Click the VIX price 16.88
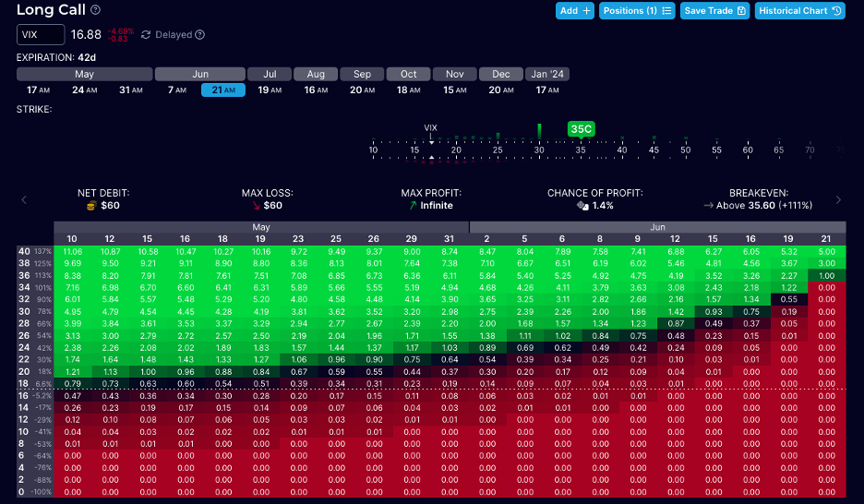Image resolution: width=864 pixels, height=504 pixels. pos(86,35)
